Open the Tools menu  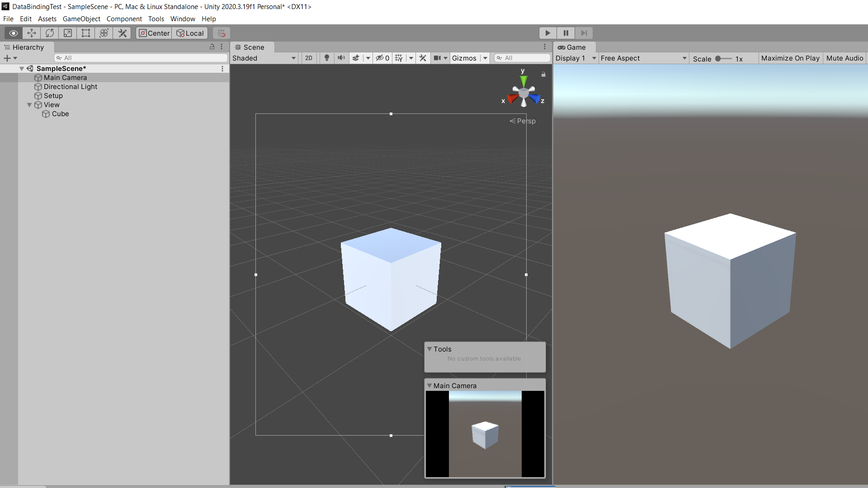[x=156, y=19]
